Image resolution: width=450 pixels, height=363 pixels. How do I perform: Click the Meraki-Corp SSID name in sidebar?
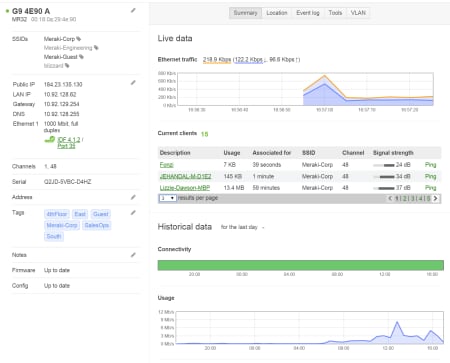(59, 39)
